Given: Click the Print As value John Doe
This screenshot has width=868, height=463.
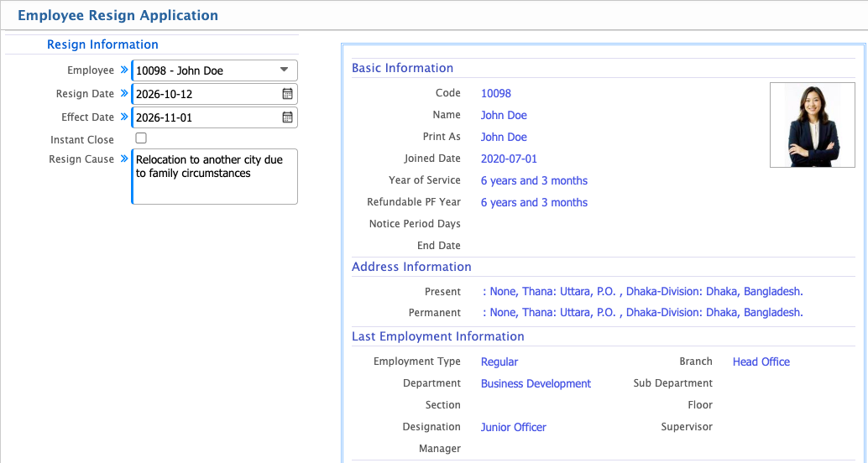Looking at the screenshot, I should coord(504,138).
